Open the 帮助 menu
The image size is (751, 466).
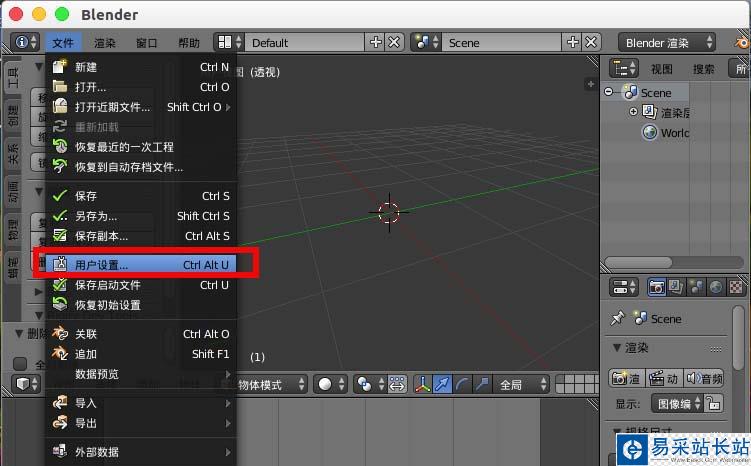pos(189,43)
